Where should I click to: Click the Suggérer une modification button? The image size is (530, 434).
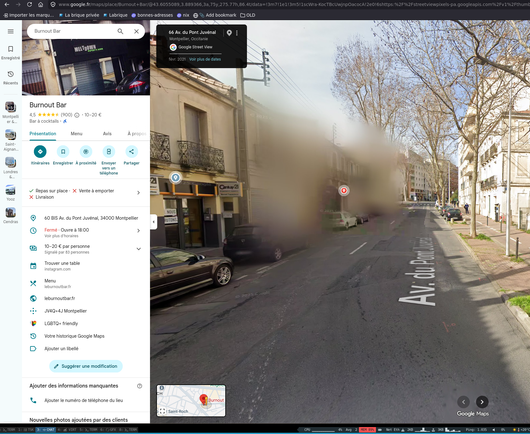tap(86, 366)
